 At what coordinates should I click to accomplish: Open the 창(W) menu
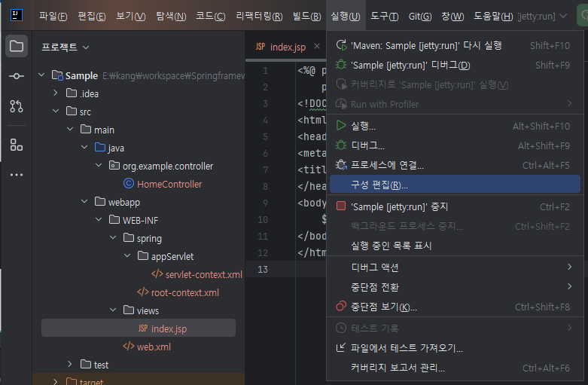point(452,16)
